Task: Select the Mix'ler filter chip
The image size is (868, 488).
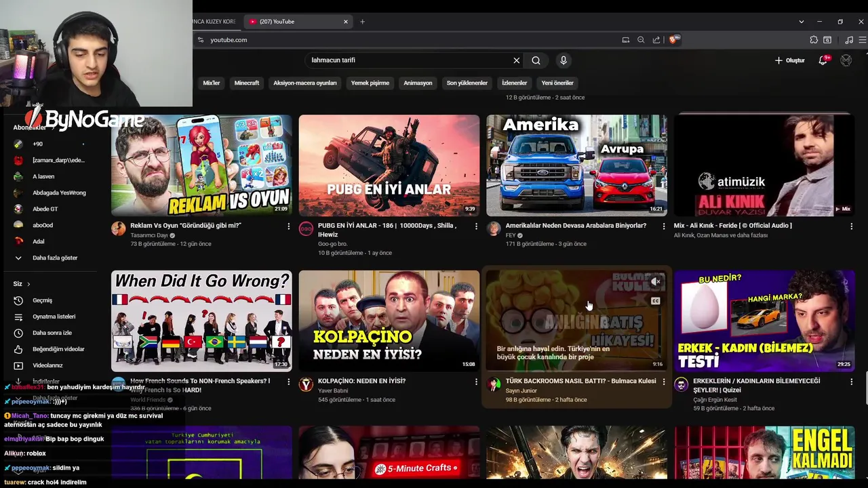Action: click(212, 83)
